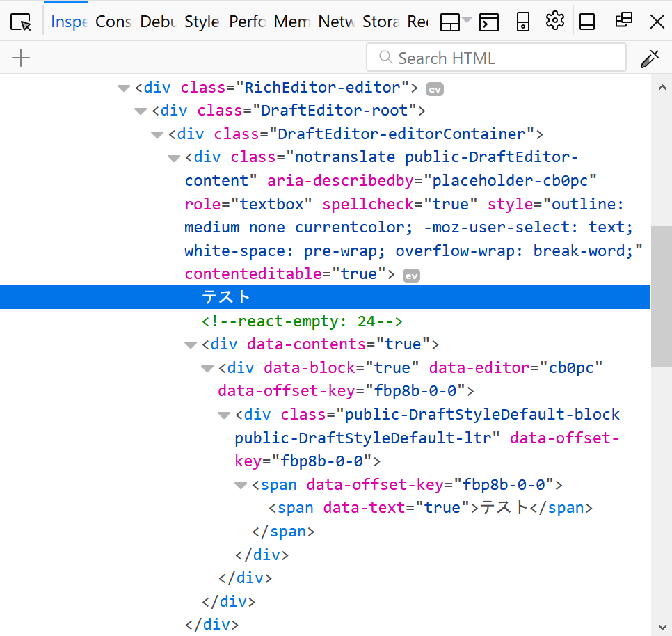This screenshot has height=636, width=672.
Task: Collapse the div with data-contents attribute
Action: click(x=191, y=344)
